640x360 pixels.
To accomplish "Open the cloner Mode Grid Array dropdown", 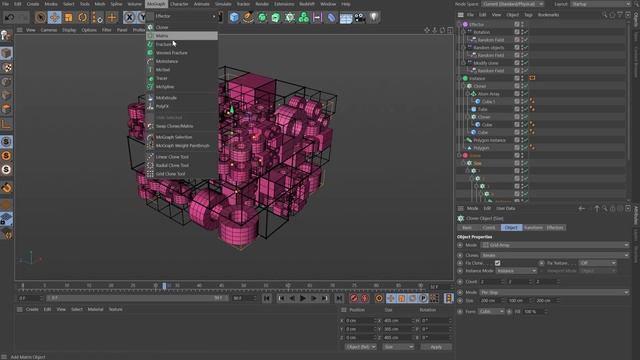I will [555, 245].
